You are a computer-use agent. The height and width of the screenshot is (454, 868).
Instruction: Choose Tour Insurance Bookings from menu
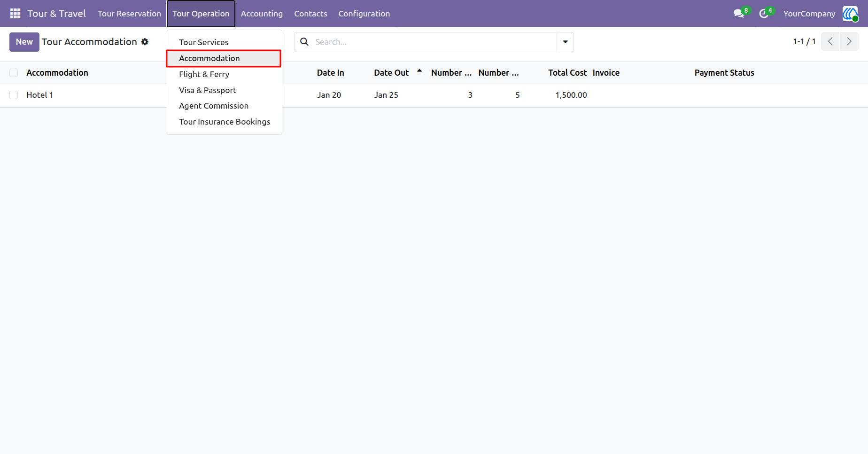224,122
